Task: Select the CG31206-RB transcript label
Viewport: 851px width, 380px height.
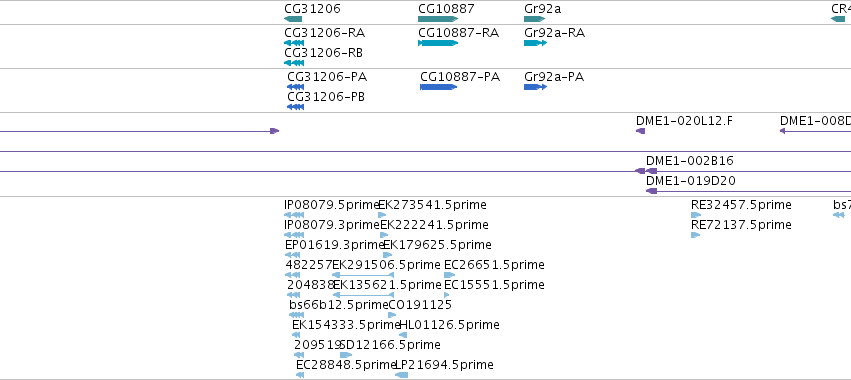Action: coord(323,53)
